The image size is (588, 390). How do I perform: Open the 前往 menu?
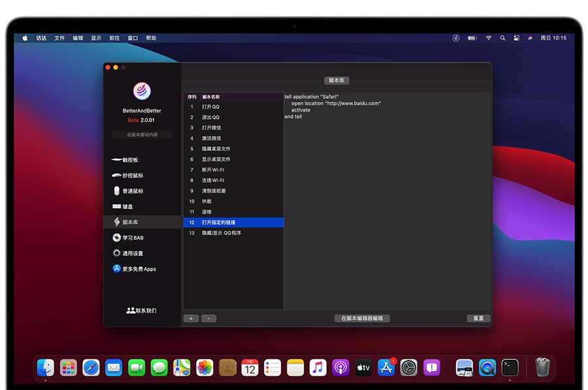[x=114, y=38]
